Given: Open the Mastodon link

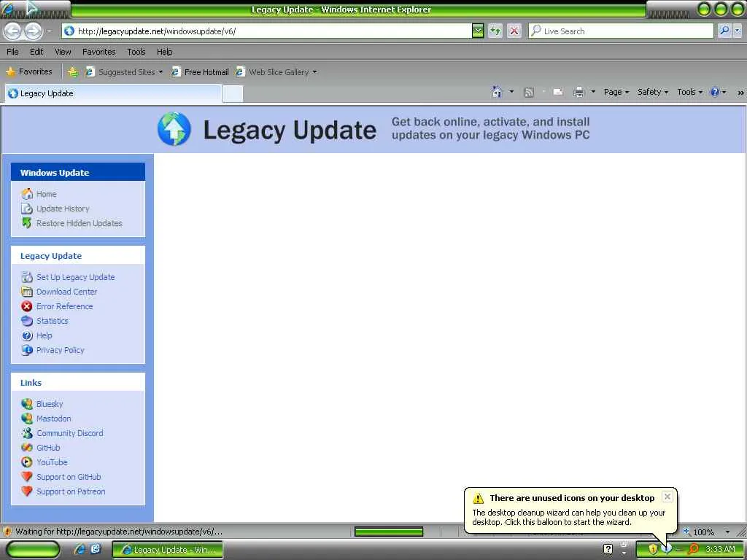Looking at the screenshot, I should tap(54, 419).
